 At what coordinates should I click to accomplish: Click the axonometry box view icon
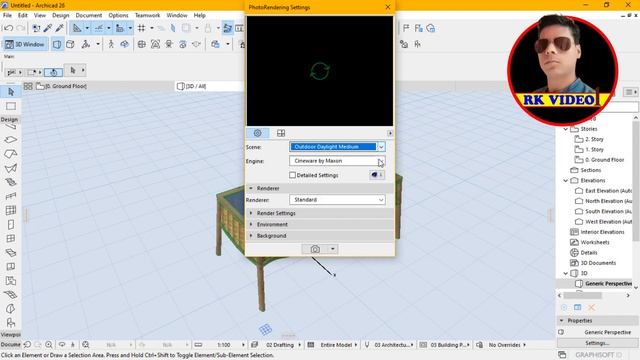coord(70,44)
